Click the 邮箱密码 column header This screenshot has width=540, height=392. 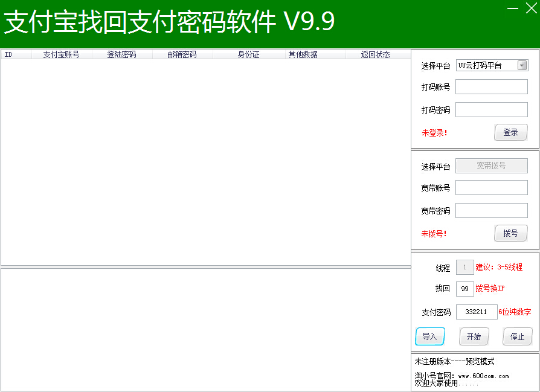(182, 54)
